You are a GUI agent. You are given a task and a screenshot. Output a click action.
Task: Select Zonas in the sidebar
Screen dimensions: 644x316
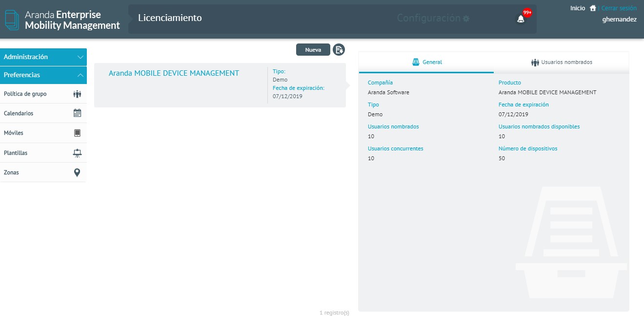pyautogui.click(x=43, y=172)
